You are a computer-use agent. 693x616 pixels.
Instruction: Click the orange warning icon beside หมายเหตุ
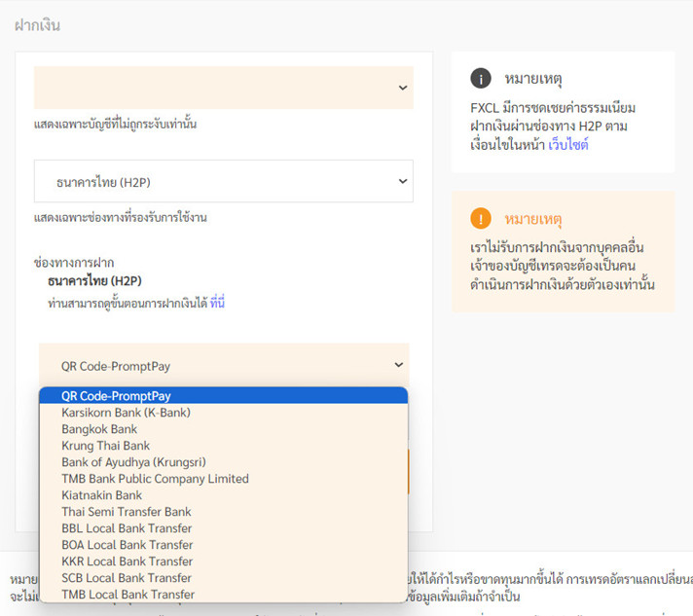(480, 218)
